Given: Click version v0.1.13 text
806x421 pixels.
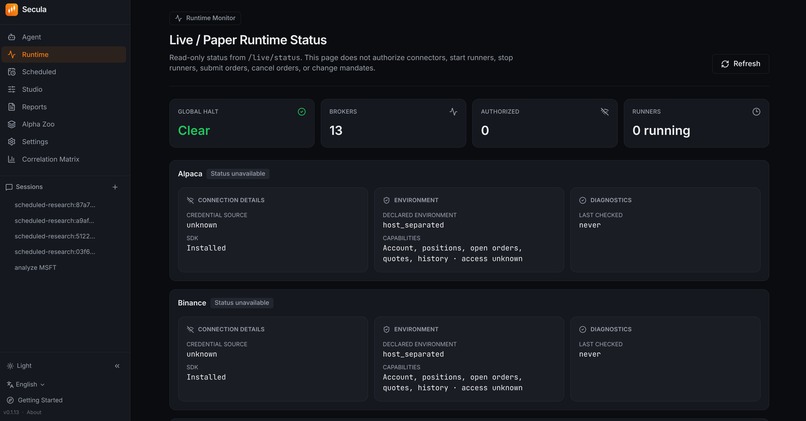Looking at the screenshot, I should point(11,412).
